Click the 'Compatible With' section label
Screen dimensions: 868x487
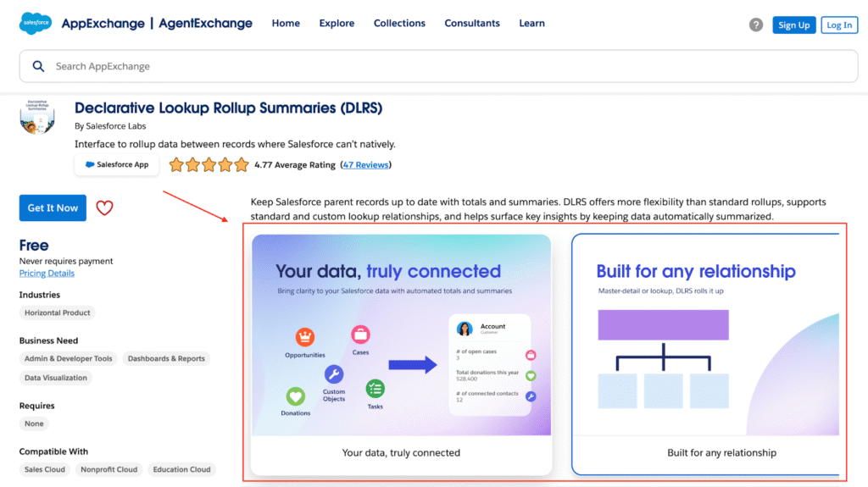[x=53, y=451]
